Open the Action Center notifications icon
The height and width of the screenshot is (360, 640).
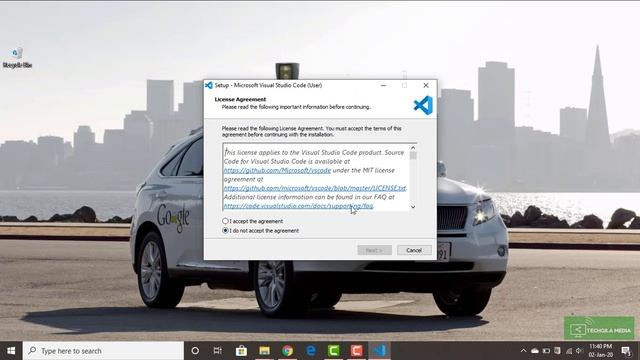point(626,351)
